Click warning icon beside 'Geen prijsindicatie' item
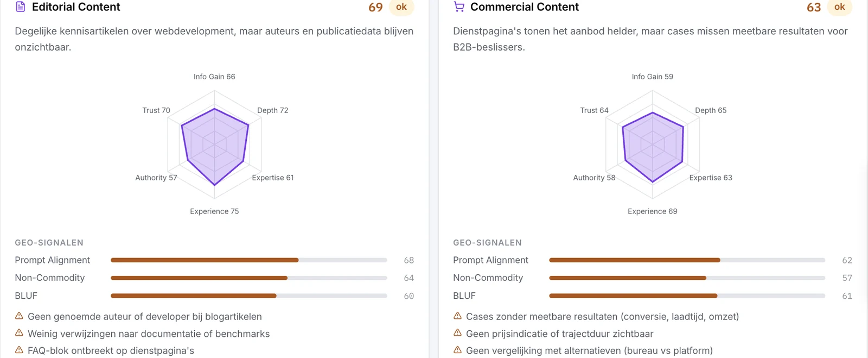 coord(457,333)
